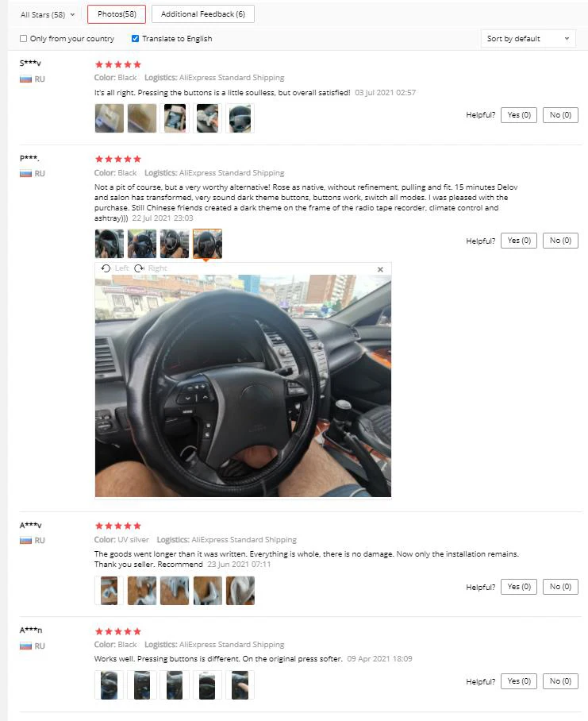Open the 'All Stars (58)' filter dropdown

pyautogui.click(x=48, y=15)
